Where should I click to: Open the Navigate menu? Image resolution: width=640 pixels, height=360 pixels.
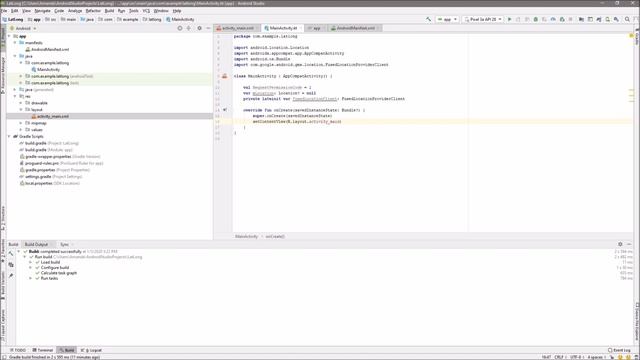point(42,11)
